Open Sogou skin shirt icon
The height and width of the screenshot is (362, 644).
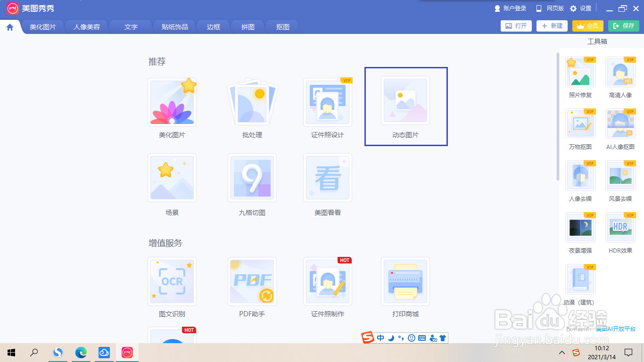442,337
